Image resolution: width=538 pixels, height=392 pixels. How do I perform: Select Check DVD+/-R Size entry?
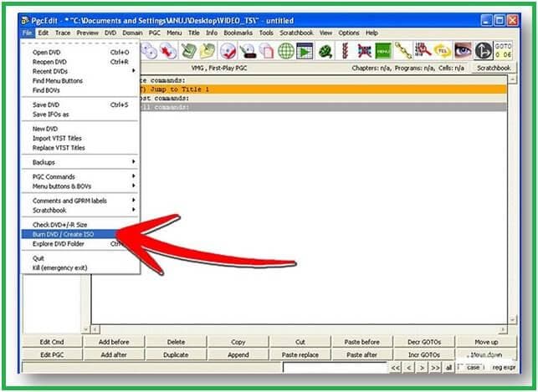pos(79,225)
